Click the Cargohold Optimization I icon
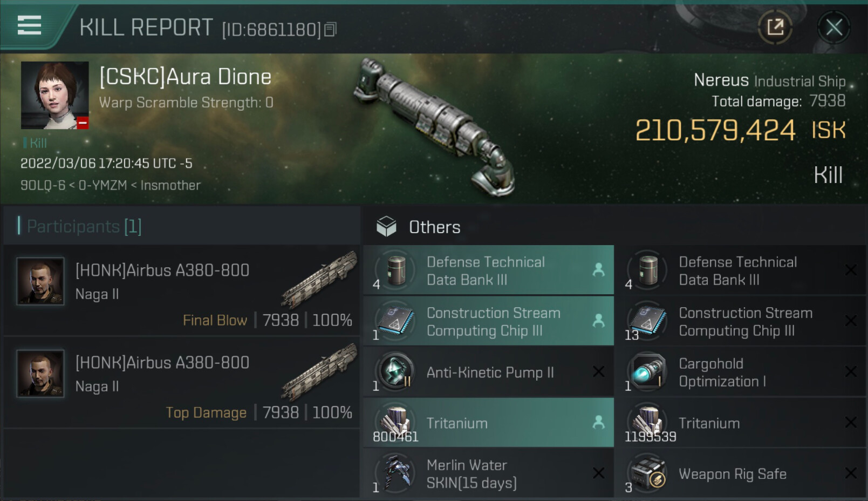Image resolution: width=868 pixels, height=501 pixels. [x=647, y=371]
